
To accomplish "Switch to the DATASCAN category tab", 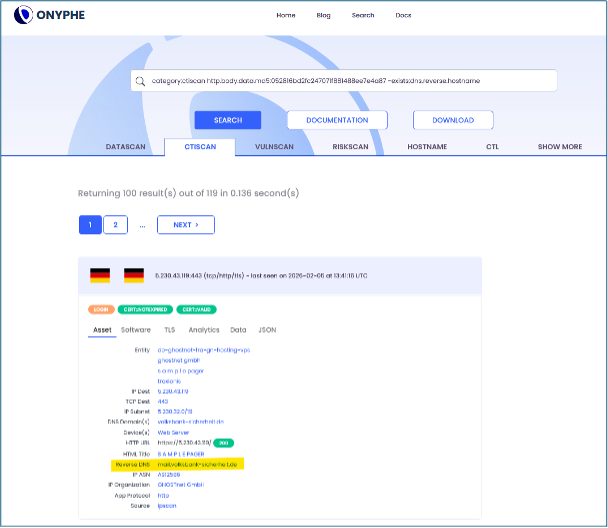I will 126,147.
